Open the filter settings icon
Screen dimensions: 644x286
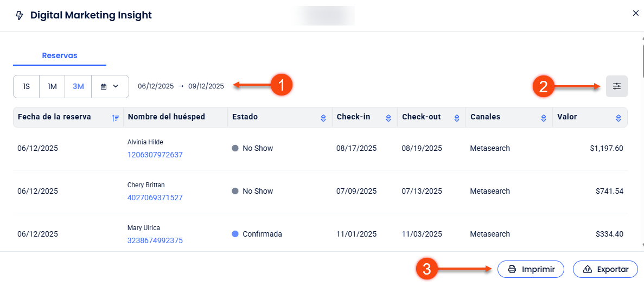click(616, 86)
